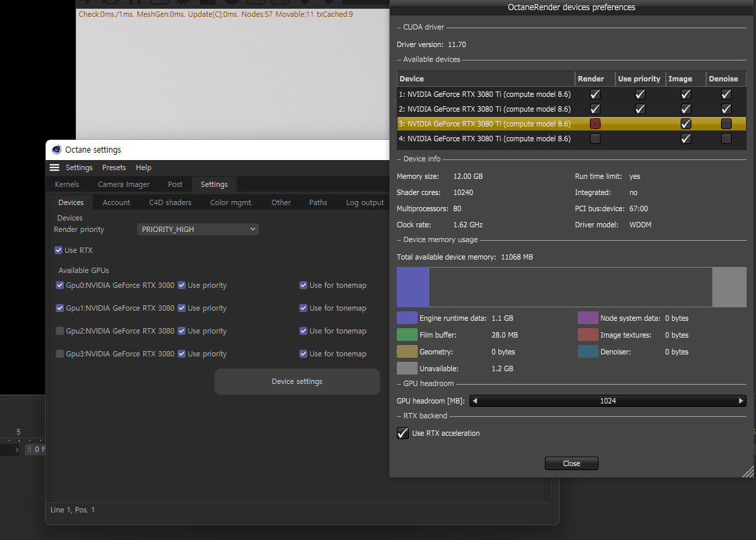Select the Settings tab next to Post
The width and height of the screenshot is (756, 540).
(214, 184)
